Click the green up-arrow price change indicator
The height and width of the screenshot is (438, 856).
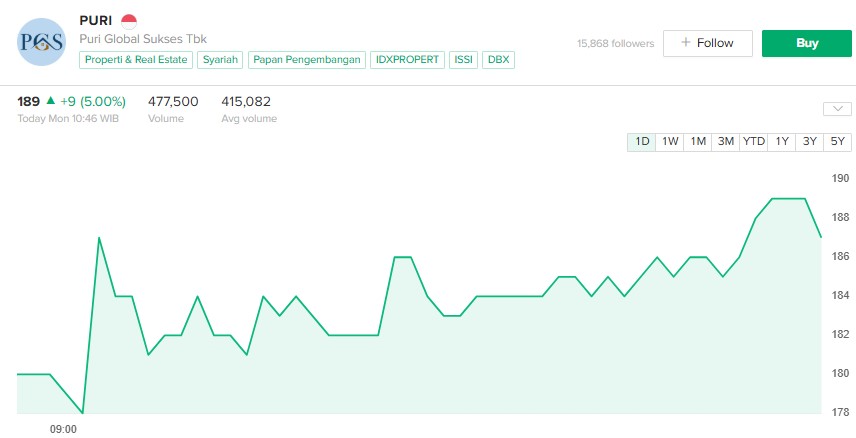pyautogui.click(x=51, y=100)
